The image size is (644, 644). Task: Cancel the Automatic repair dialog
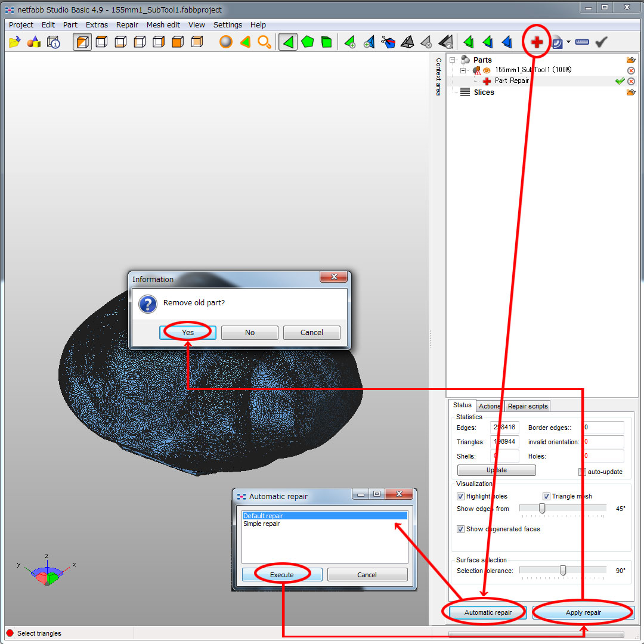[x=367, y=575]
